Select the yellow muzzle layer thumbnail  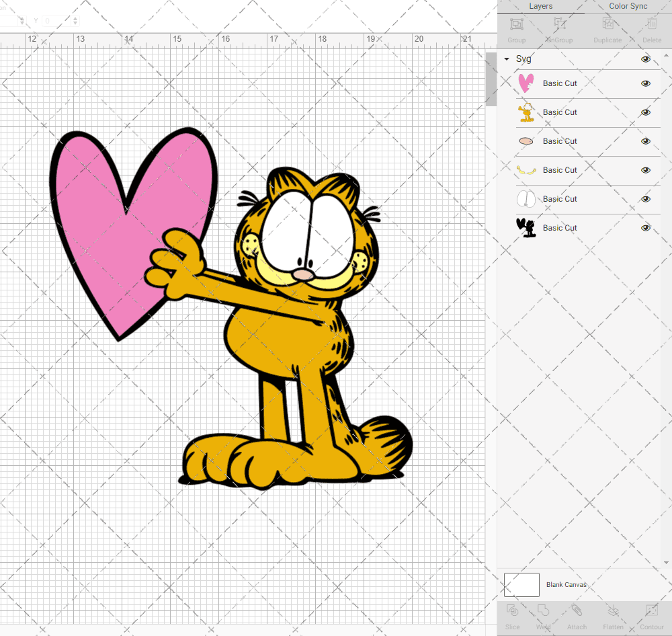click(x=526, y=170)
